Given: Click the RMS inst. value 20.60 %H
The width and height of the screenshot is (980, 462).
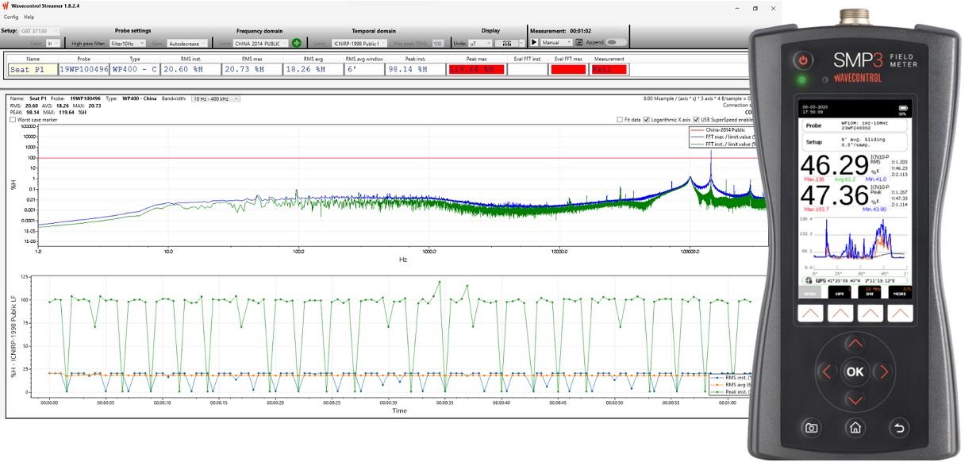Looking at the screenshot, I should coord(190,70).
